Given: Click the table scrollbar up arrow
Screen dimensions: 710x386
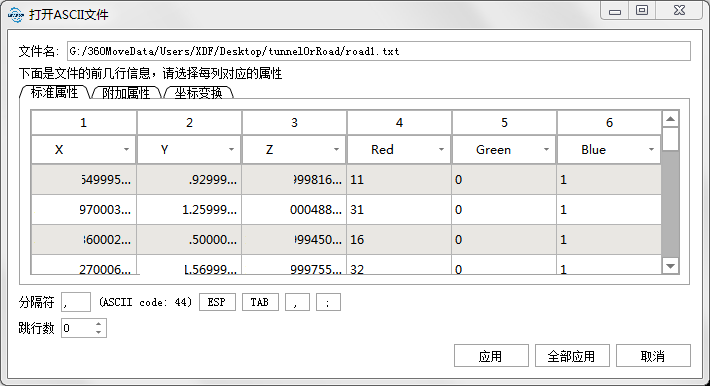Looking at the screenshot, I should pyautogui.click(x=671, y=120).
